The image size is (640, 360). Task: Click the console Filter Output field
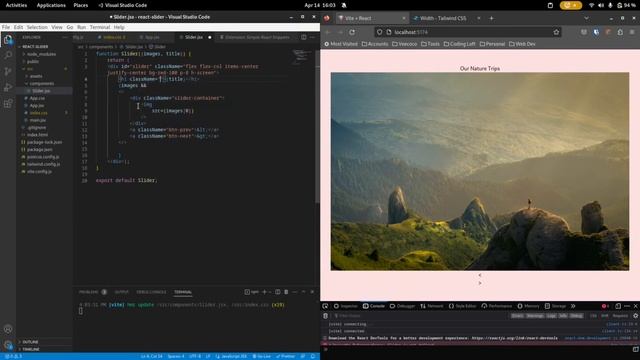[420, 316]
